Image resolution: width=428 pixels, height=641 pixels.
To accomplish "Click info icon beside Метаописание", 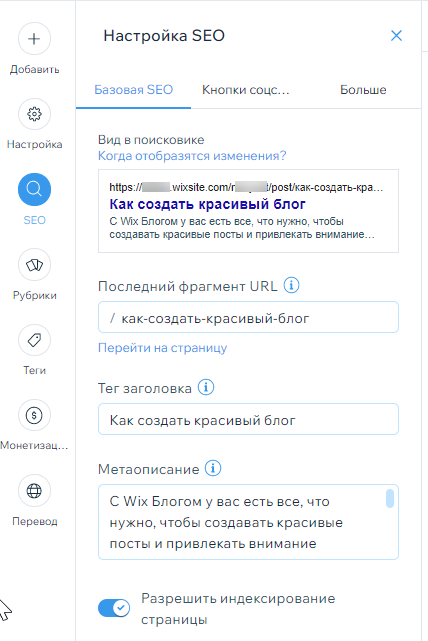I will pos(213,468).
